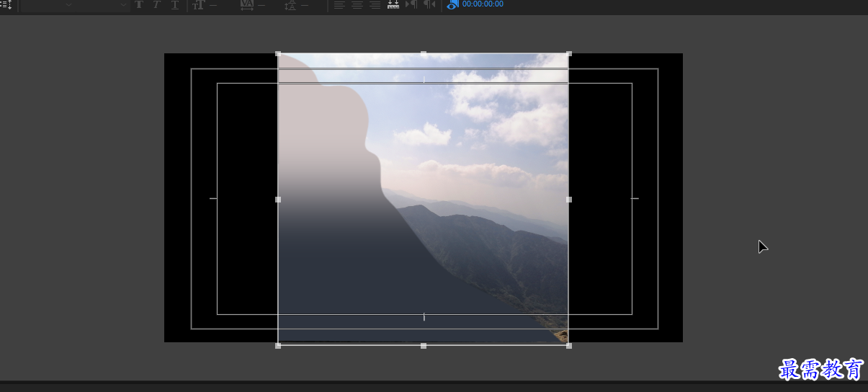
Task: Click the top-center selection handle
Action: click(x=424, y=53)
